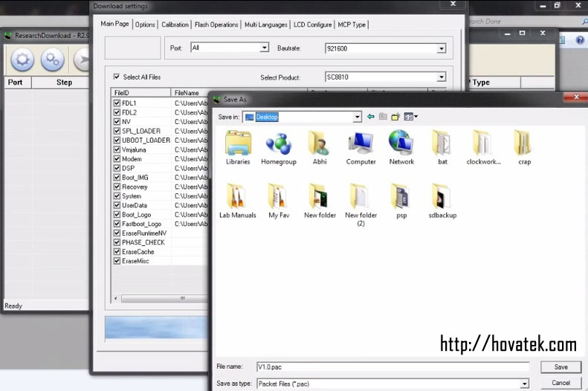
Task: Toggle the FDL1 file checkbox
Action: 117,103
